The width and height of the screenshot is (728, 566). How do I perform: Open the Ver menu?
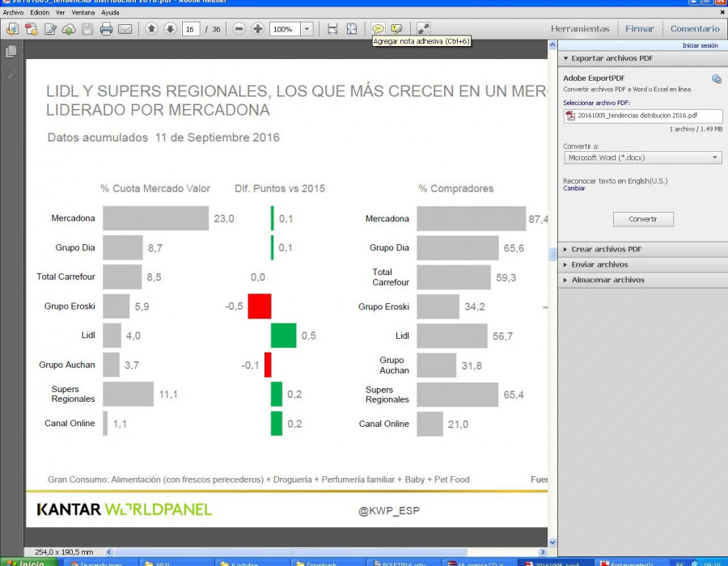tap(61, 12)
